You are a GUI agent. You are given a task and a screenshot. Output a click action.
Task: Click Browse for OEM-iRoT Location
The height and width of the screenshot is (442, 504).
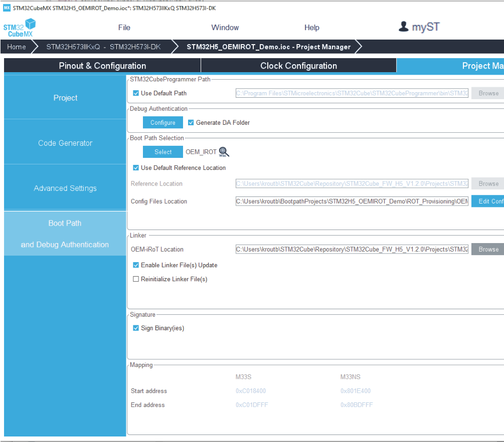[x=488, y=249]
